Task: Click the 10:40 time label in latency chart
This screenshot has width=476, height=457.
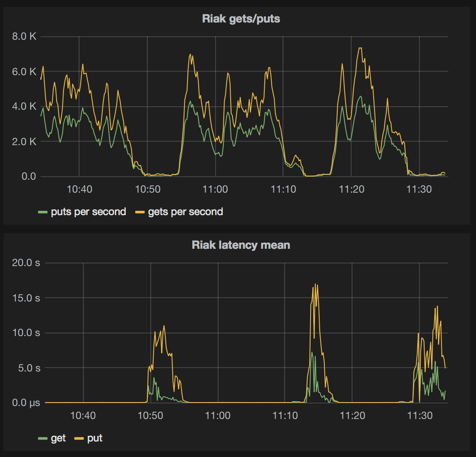Action: click(x=83, y=416)
